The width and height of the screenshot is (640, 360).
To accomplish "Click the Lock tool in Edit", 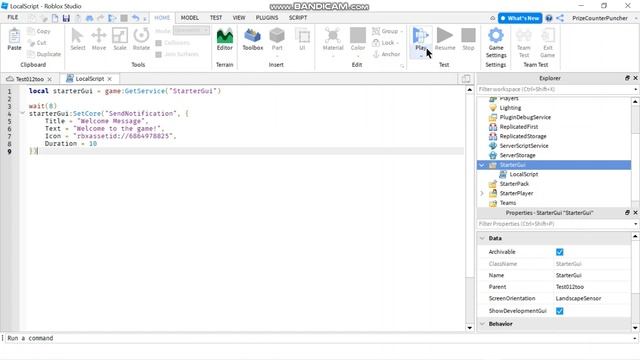I will click(385, 42).
